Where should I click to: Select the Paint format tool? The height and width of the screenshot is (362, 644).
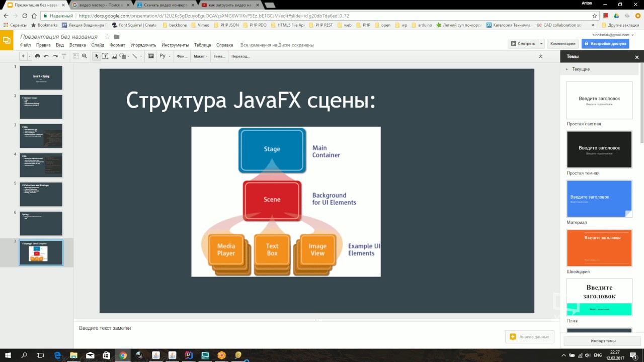[64, 56]
